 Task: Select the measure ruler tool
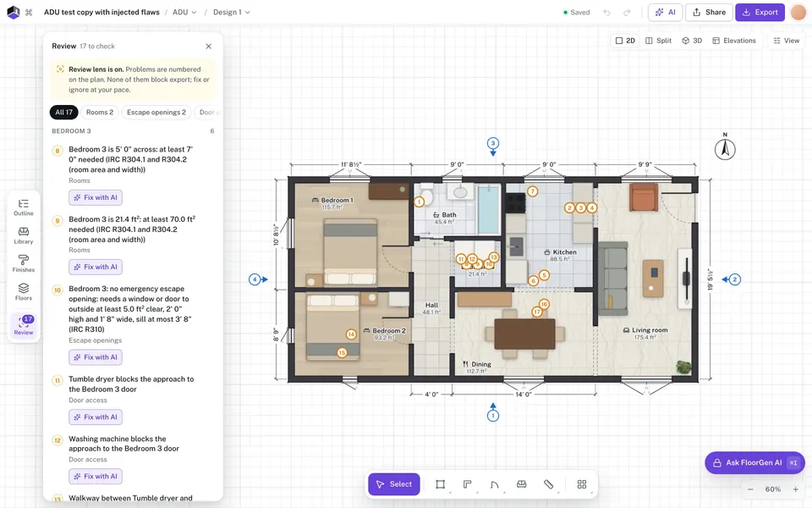(548, 484)
